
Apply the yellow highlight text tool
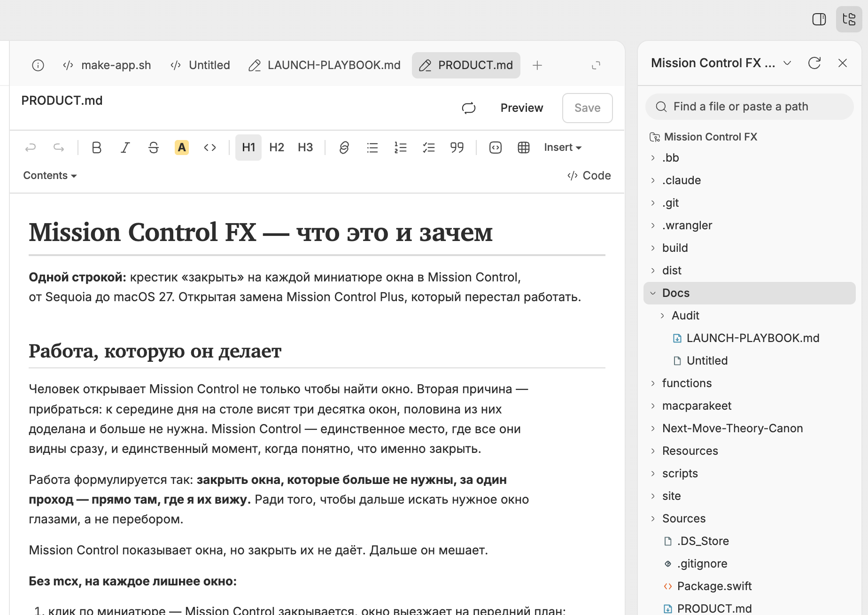(x=182, y=148)
